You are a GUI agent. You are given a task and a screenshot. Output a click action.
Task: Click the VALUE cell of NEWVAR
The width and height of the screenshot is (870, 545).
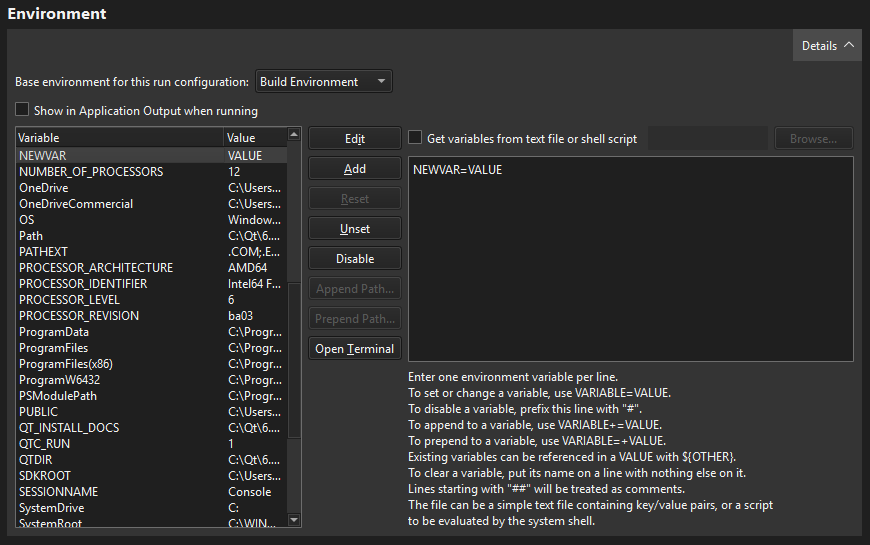[255, 155]
